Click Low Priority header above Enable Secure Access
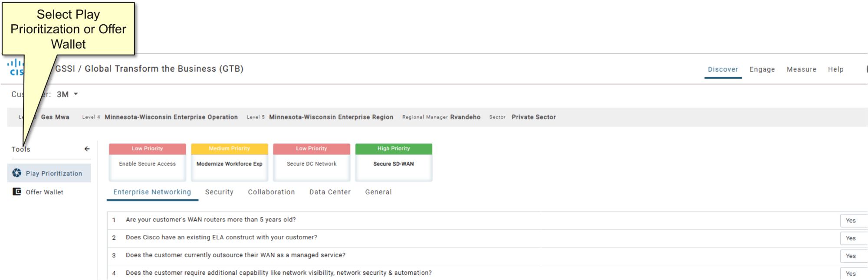 point(148,149)
